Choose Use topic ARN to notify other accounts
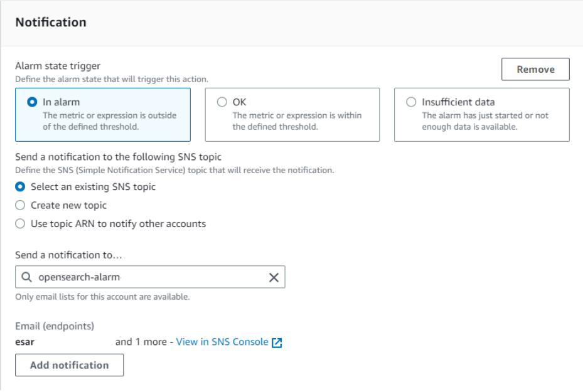 point(20,224)
